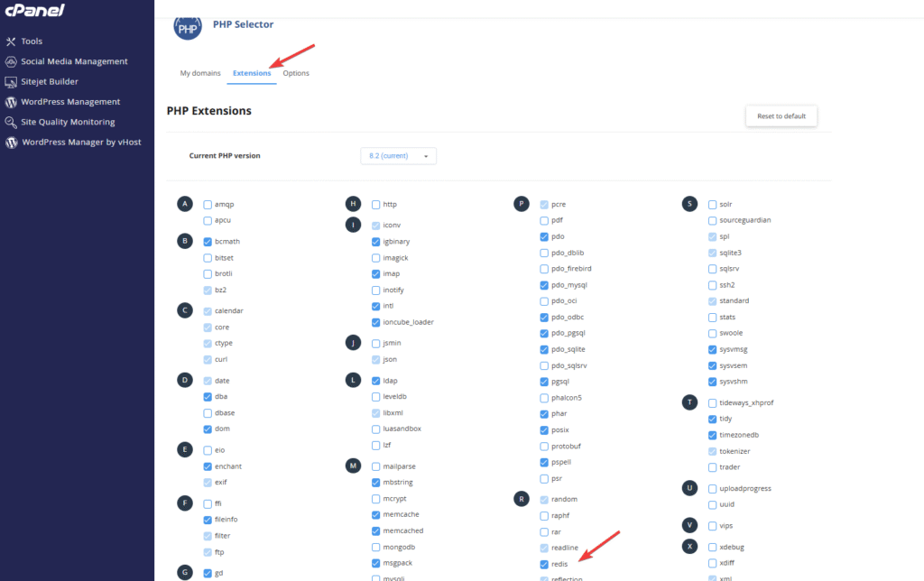Click WordPress Manager by vHost icon

(12, 143)
